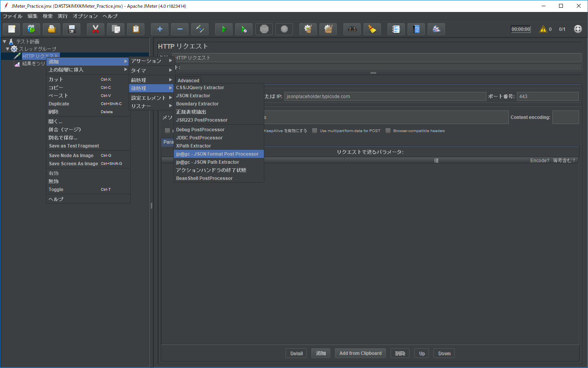
Task: Create a new test plan
Action: (x=11, y=29)
